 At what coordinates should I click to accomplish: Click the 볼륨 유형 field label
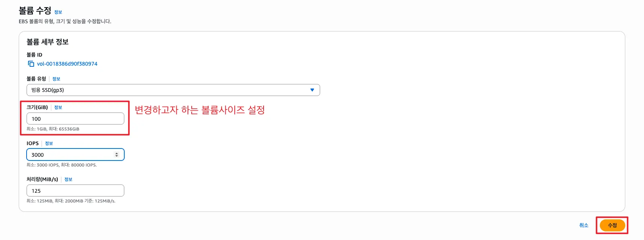[x=36, y=79]
